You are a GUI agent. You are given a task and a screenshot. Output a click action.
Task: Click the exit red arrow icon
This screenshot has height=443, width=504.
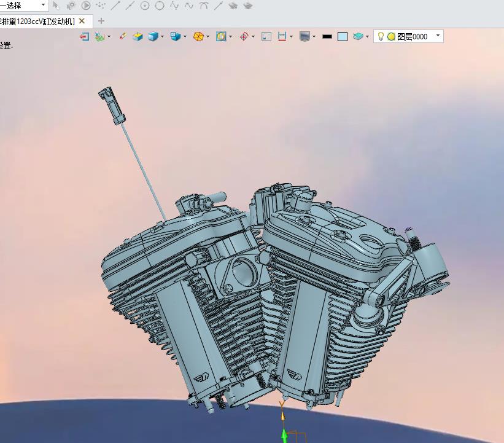pos(84,36)
